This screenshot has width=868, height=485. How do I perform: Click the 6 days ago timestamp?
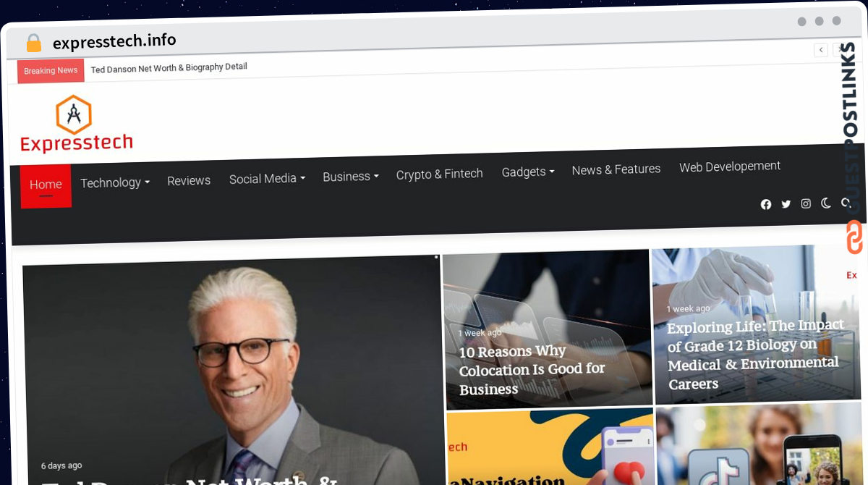[x=61, y=465]
